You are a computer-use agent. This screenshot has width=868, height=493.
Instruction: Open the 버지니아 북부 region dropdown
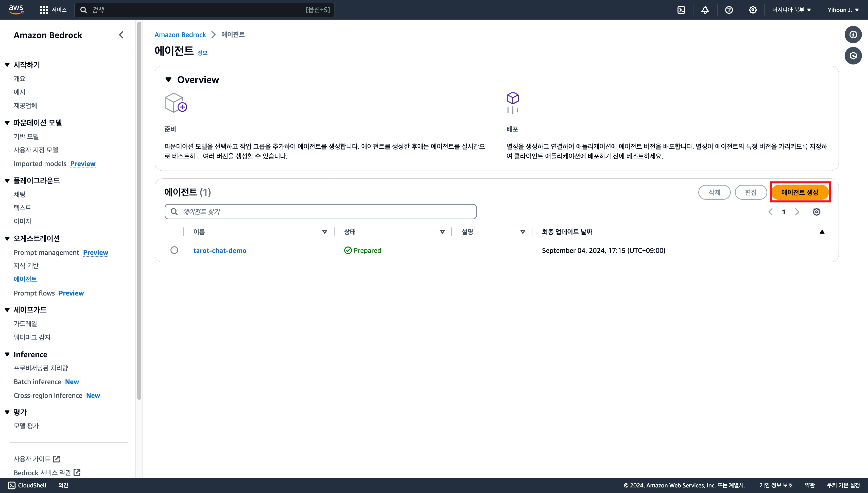tap(792, 10)
